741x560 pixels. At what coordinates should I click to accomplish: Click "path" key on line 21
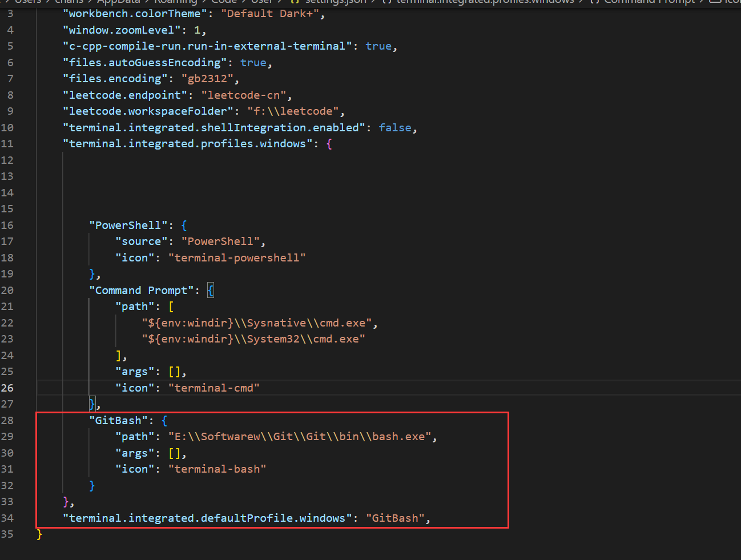click(135, 307)
